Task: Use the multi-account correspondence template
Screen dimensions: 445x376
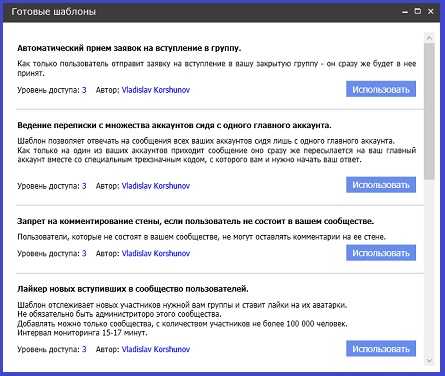Action: click(381, 185)
